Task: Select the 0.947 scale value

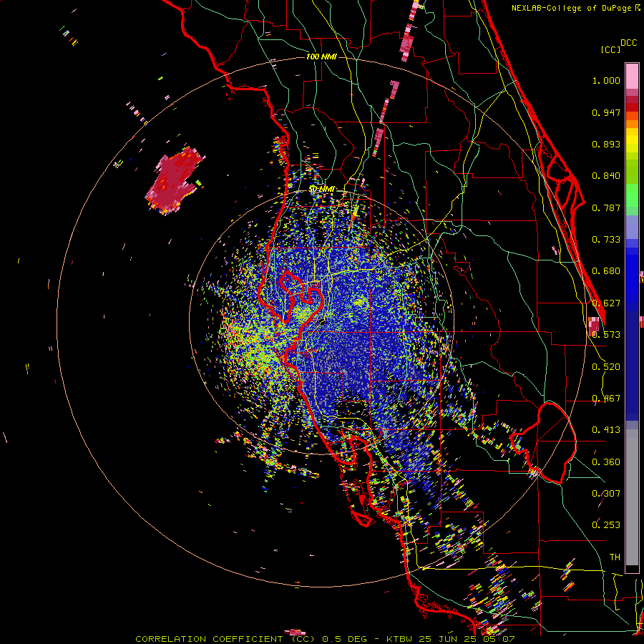Action: (x=606, y=112)
